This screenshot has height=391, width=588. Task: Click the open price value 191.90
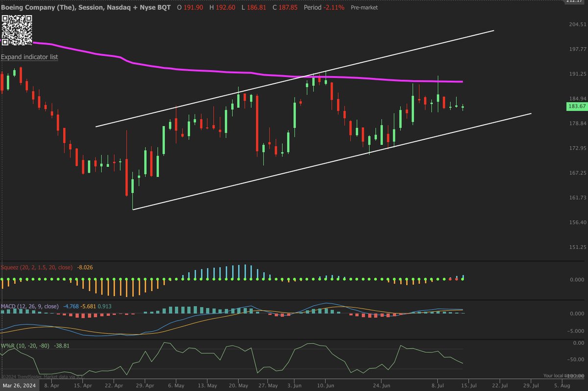click(194, 8)
